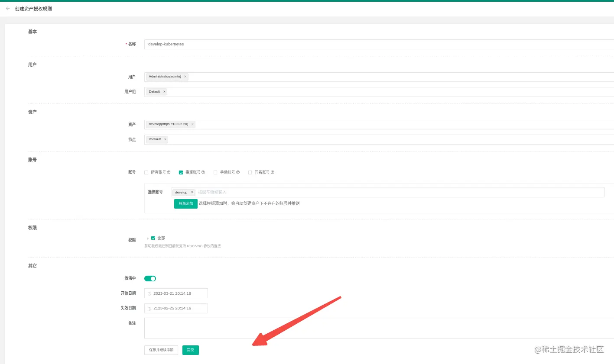Focus the 选择账号 input field
Screen dimensions: 614x364
tap(388, 192)
